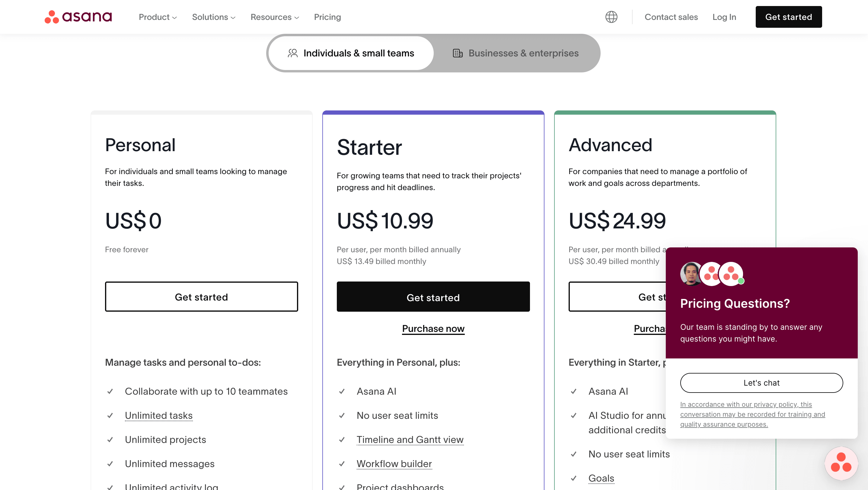Image resolution: width=868 pixels, height=490 pixels.
Task: Click the people icon on Individuals tab
Action: (292, 53)
